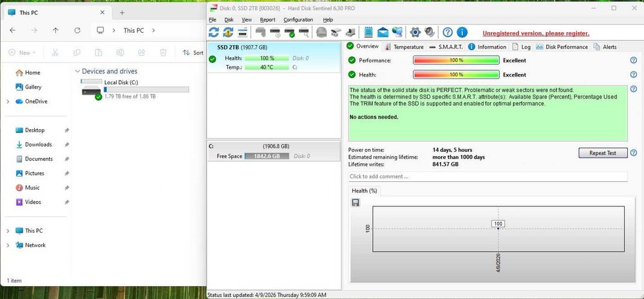Select the Health (%) graph tab
Image resolution: width=644 pixels, height=299 pixels.
pos(365,191)
